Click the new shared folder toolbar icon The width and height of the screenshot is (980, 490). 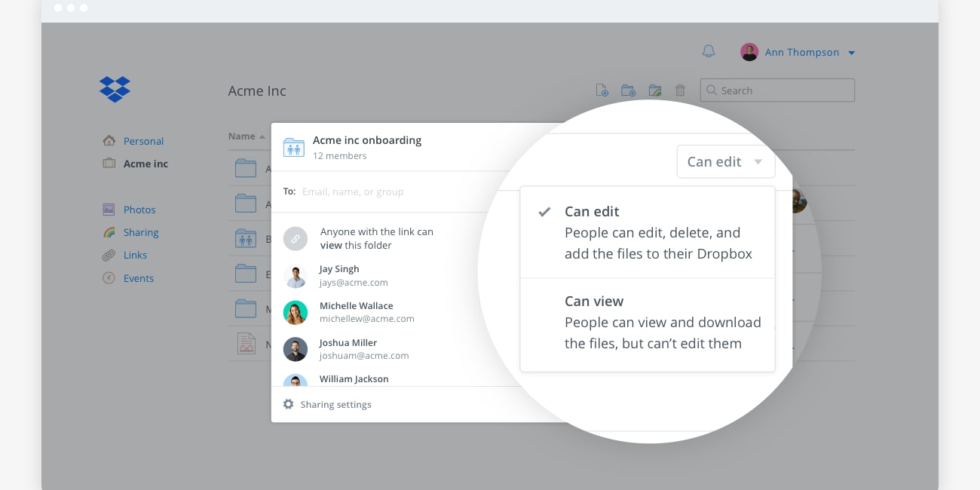654,90
